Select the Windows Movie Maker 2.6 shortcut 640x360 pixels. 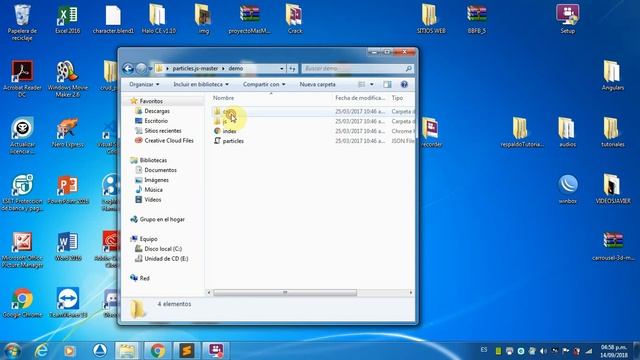[x=67, y=79]
